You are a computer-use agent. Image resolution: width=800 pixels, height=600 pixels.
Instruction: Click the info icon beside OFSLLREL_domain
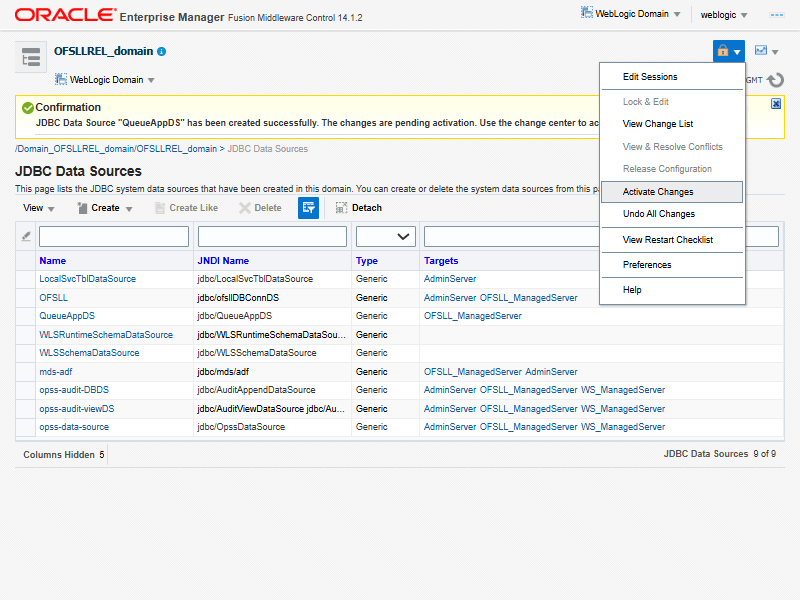(x=162, y=51)
